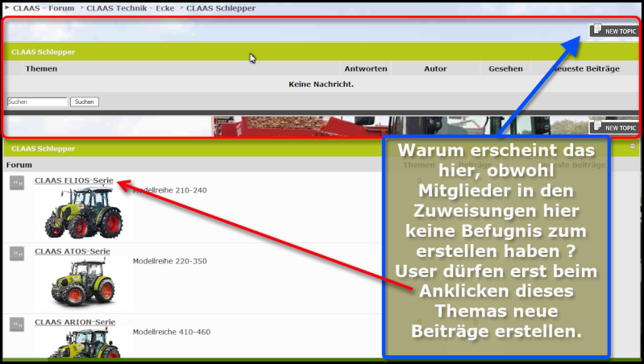The height and width of the screenshot is (364, 644).
Task: Click the ELIOS tractor thumbnail image
Action: [x=84, y=212]
